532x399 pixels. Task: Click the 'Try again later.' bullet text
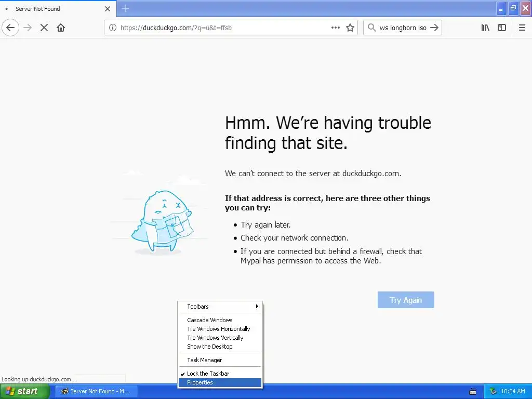[x=265, y=225]
